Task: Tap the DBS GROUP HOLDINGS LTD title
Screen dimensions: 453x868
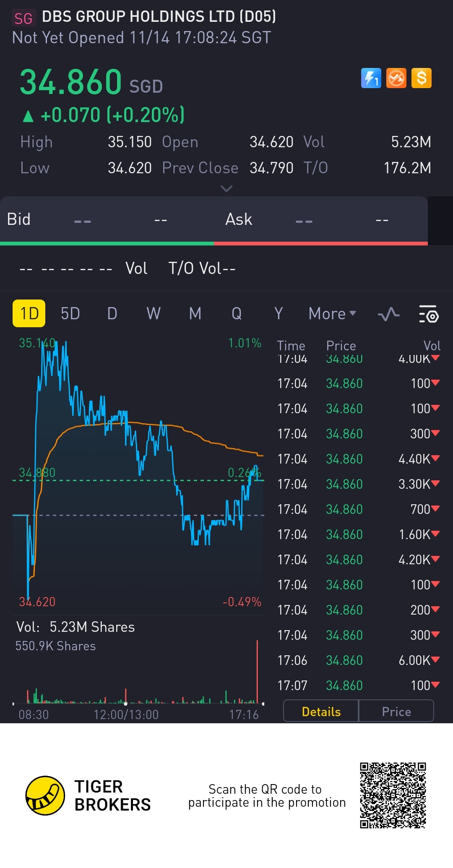Action: tap(159, 16)
